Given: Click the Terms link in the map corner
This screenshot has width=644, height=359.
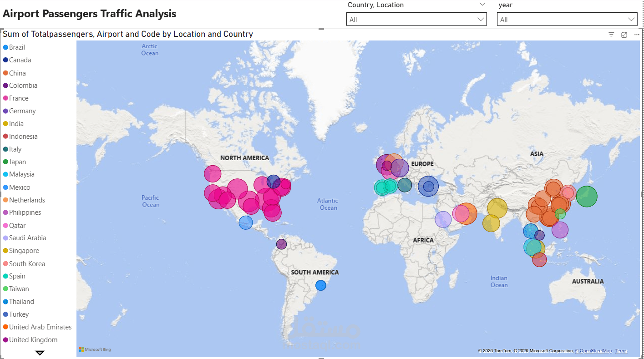Looking at the screenshot, I should (x=621, y=350).
